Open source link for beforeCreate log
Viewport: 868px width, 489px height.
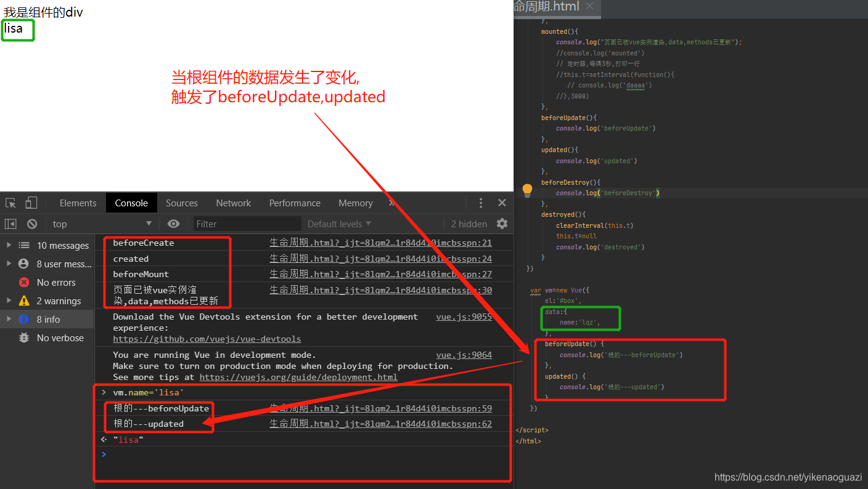click(x=380, y=243)
